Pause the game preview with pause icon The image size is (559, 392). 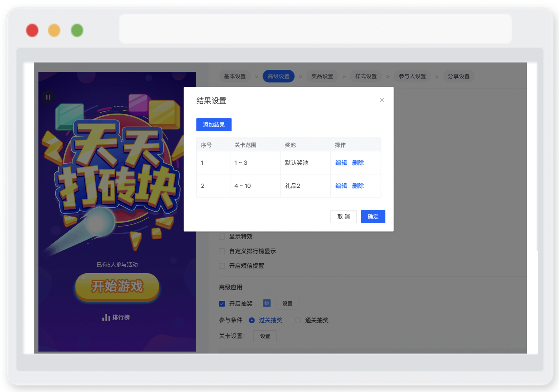pyautogui.click(x=48, y=97)
